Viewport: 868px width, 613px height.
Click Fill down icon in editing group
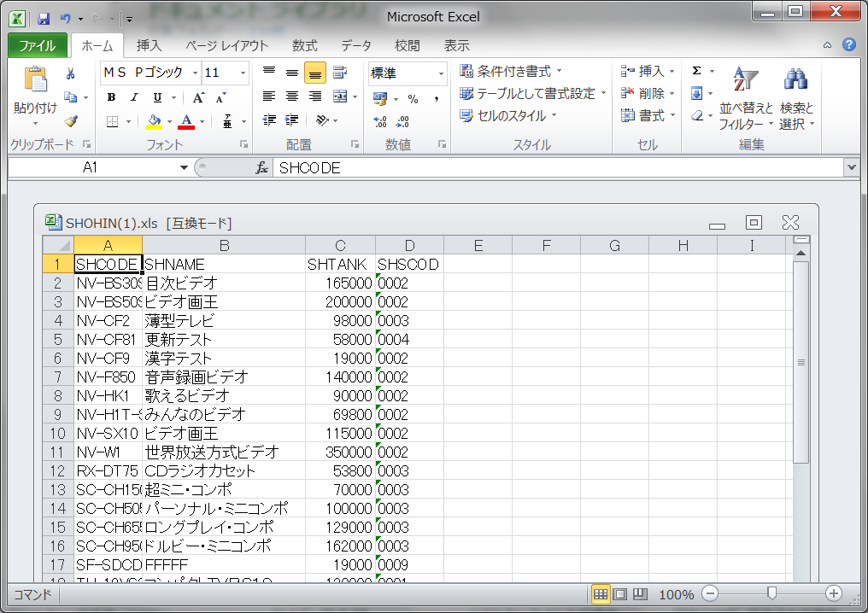pos(697,93)
